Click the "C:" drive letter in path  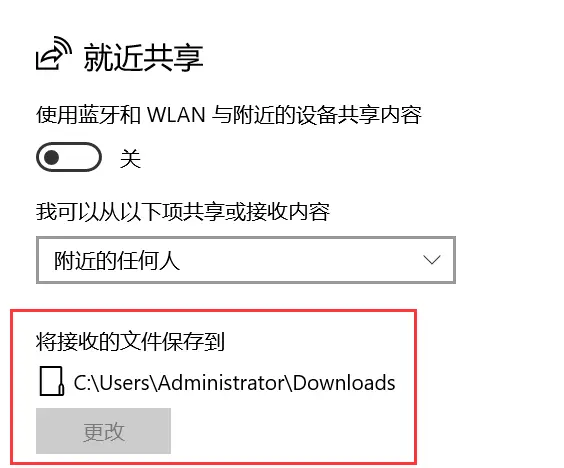(82, 382)
